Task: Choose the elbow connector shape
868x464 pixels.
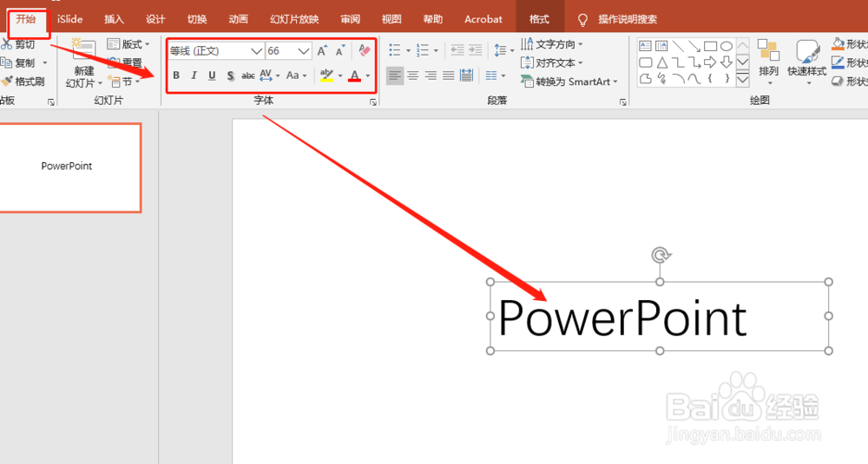Action: tap(678, 62)
